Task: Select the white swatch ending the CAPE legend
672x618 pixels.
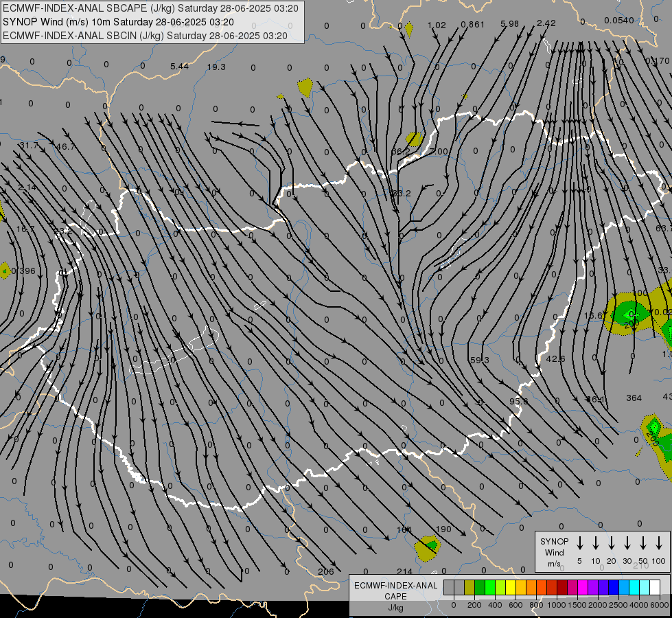Action: pyautogui.click(x=655, y=588)
